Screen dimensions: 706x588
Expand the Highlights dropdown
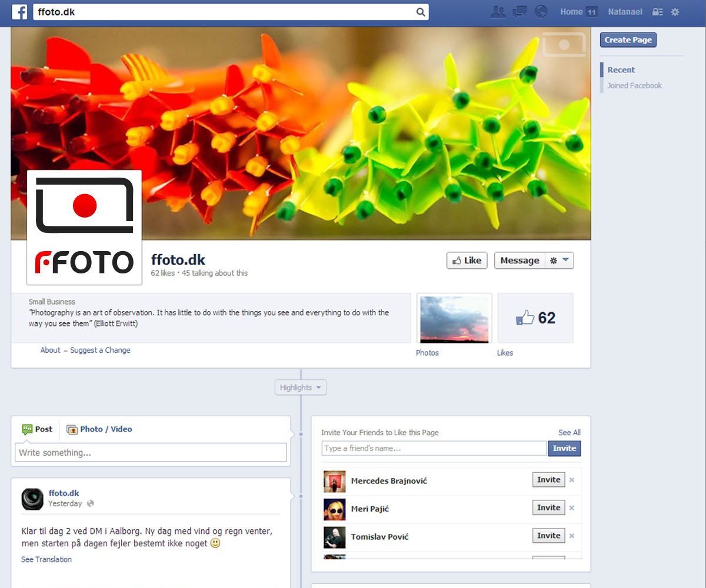tap(301, 387)
